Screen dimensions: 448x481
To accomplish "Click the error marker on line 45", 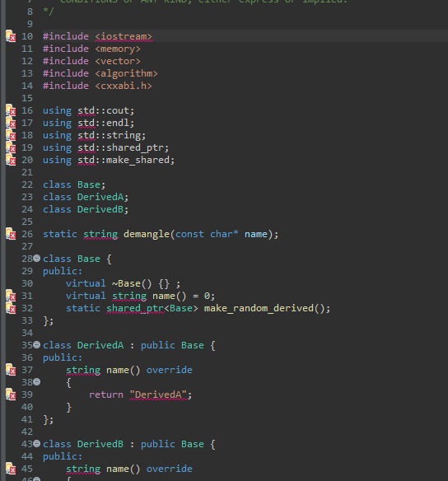I will tap(11, 469).
